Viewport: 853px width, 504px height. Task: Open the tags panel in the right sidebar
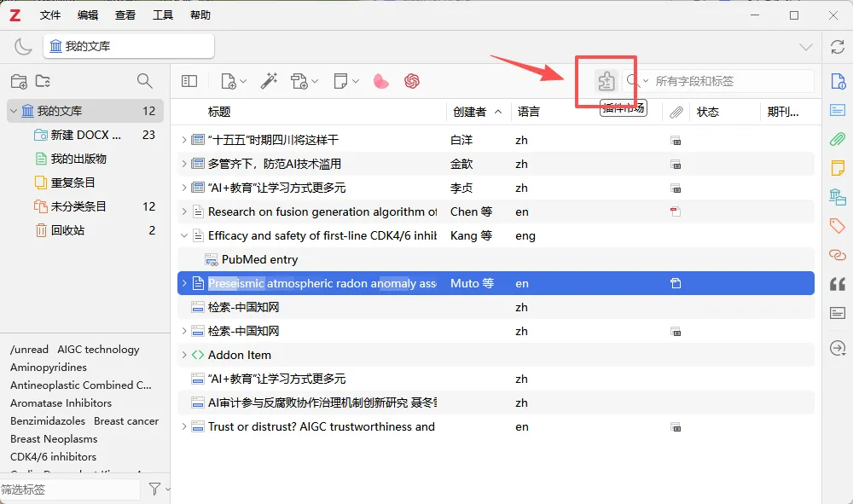click(x=837, y=226)
